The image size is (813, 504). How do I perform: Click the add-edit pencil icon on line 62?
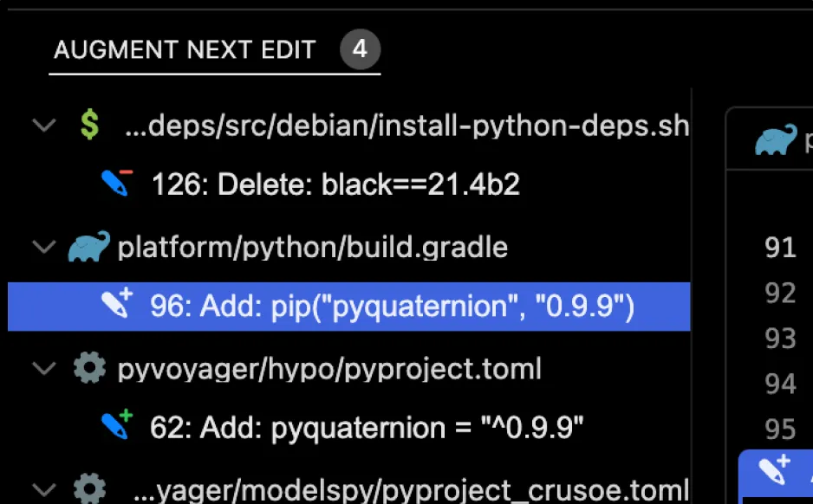(x=116, y=424)
